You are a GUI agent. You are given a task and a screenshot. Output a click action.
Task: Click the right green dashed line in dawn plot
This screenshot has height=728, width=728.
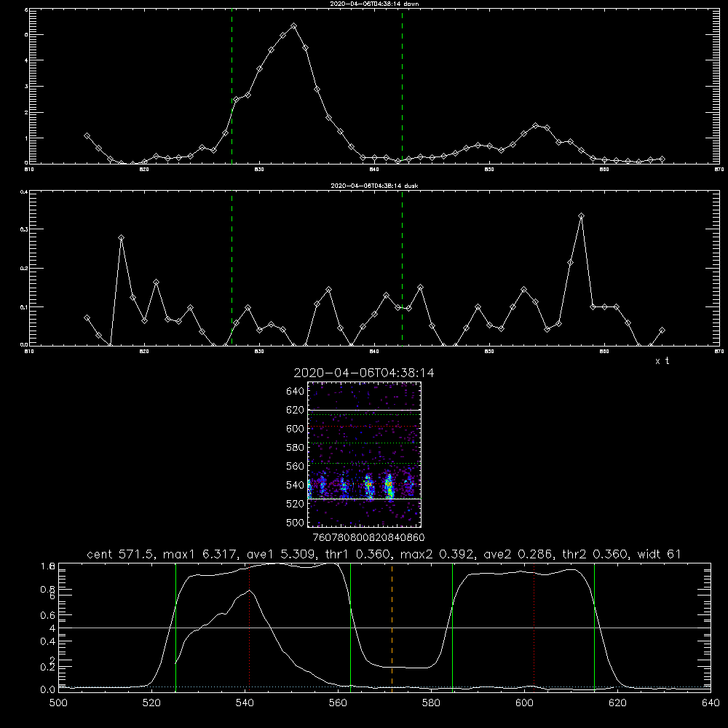click(x=402, y=87)
